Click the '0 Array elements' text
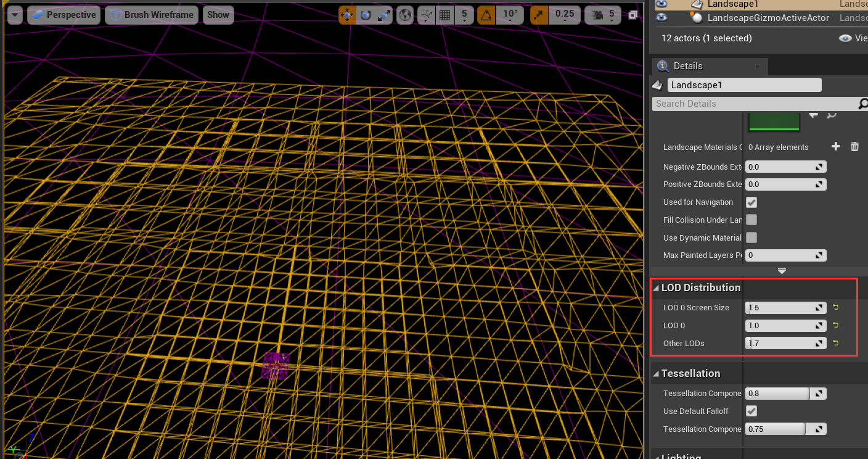The height and width of the screenshot is (459, 868). pyautogui.click(x=778, y=147)
